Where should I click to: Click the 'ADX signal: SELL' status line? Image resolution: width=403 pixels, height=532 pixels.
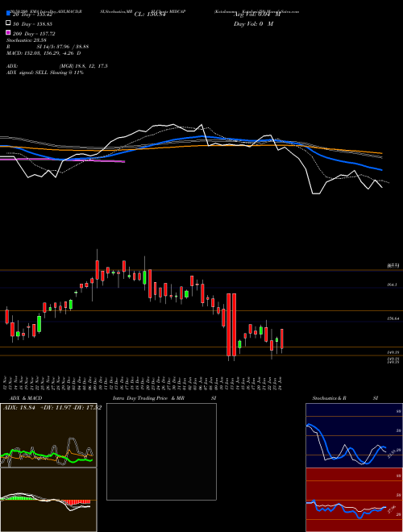[x=45, y=73]
